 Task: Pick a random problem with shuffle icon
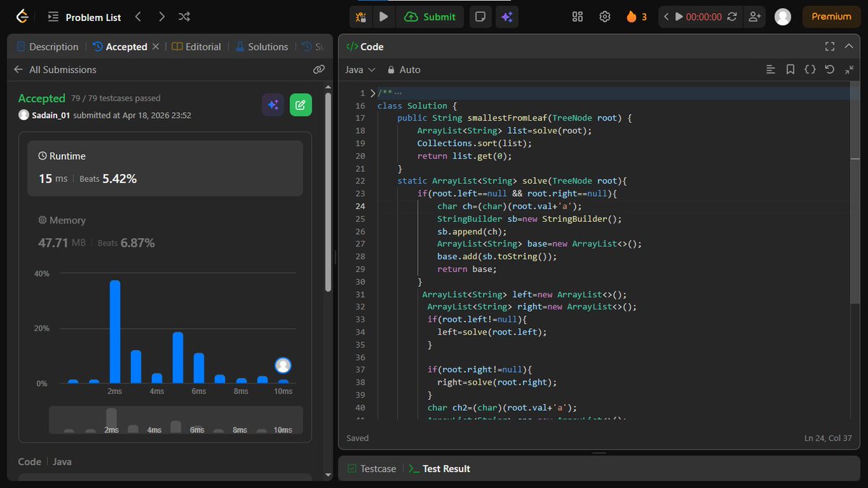pos(184,17)
